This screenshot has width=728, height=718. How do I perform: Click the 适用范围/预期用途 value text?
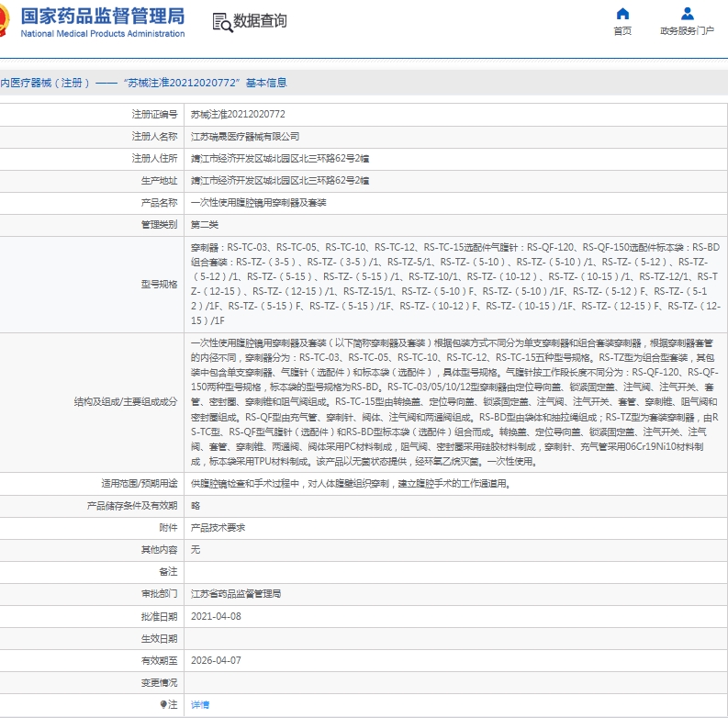(351, 484)
